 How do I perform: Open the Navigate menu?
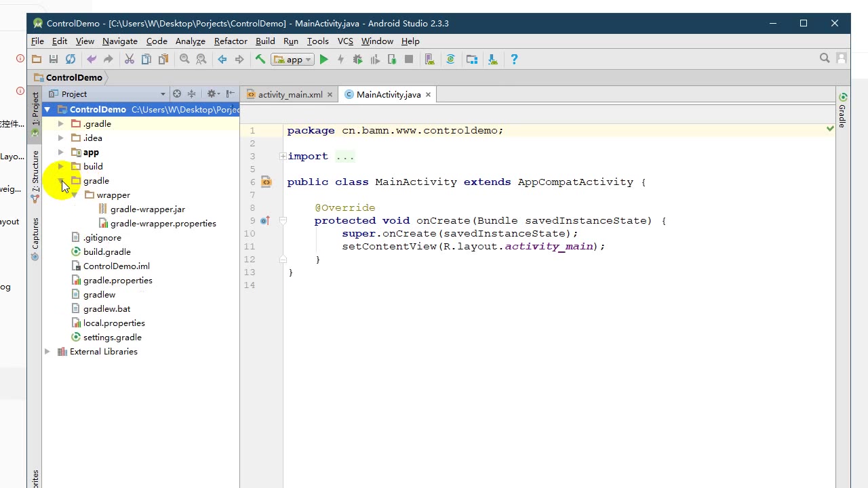click(x=120, y=41)
